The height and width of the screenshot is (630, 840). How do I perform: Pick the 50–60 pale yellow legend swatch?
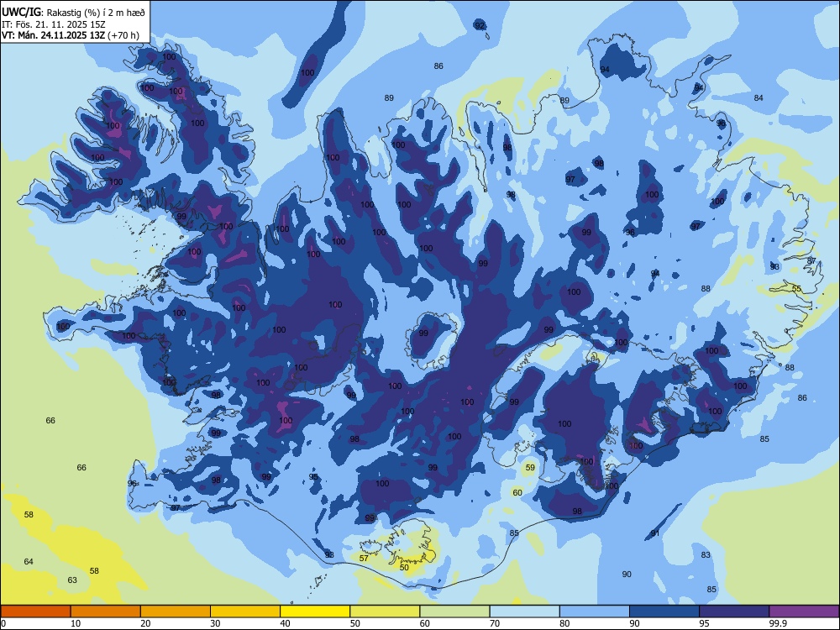tap(385, 612)
